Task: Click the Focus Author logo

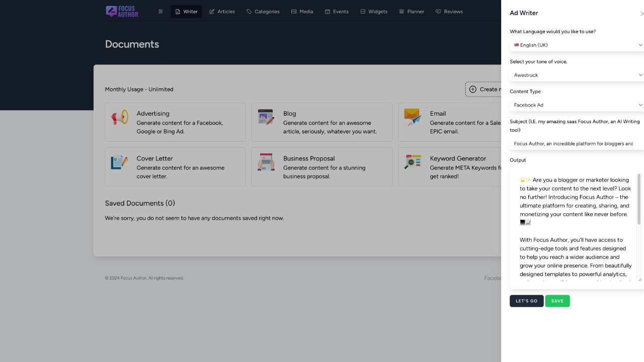Action: [122, 12]
